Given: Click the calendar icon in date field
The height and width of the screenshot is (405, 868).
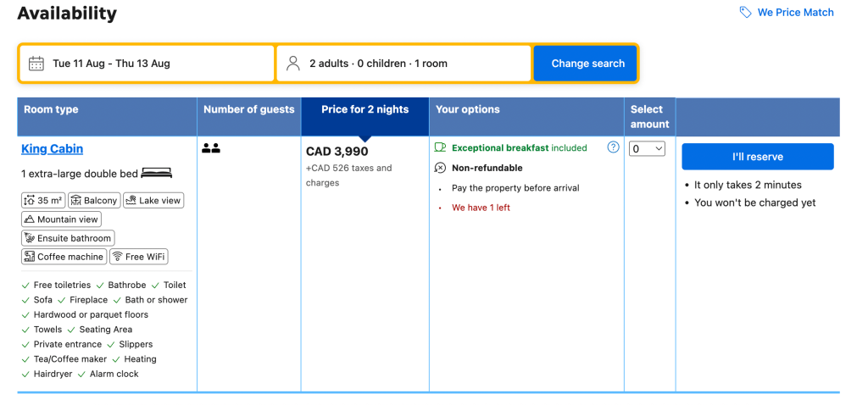Looking at the screenshot, I should [36, 64].
